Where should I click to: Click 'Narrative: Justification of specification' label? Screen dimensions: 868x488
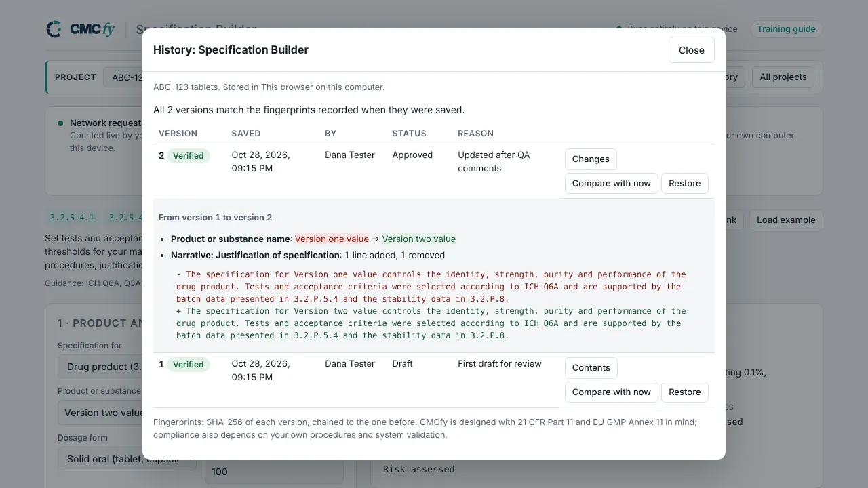click(255, 256)
